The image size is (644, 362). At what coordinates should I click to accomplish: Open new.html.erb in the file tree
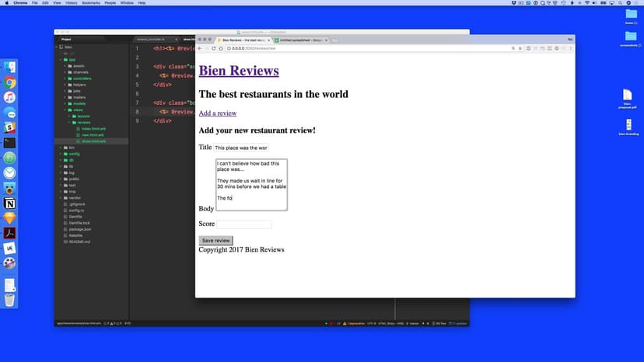(93, 135)
